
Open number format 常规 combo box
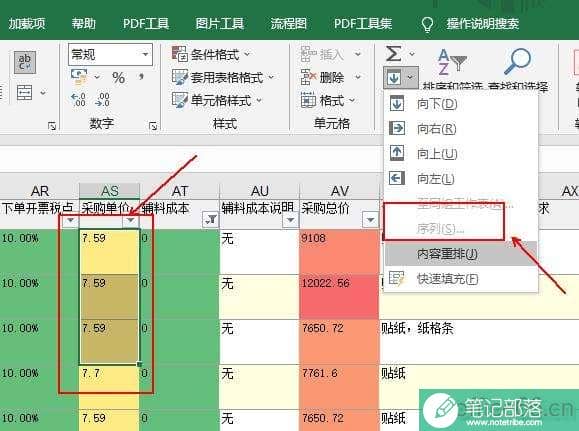click(110, 55)
